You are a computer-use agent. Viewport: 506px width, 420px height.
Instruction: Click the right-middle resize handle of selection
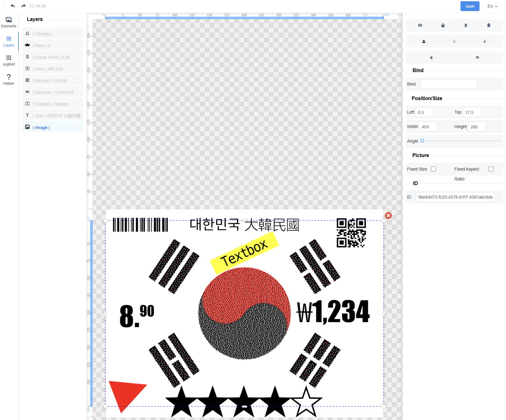pos(384,313)
